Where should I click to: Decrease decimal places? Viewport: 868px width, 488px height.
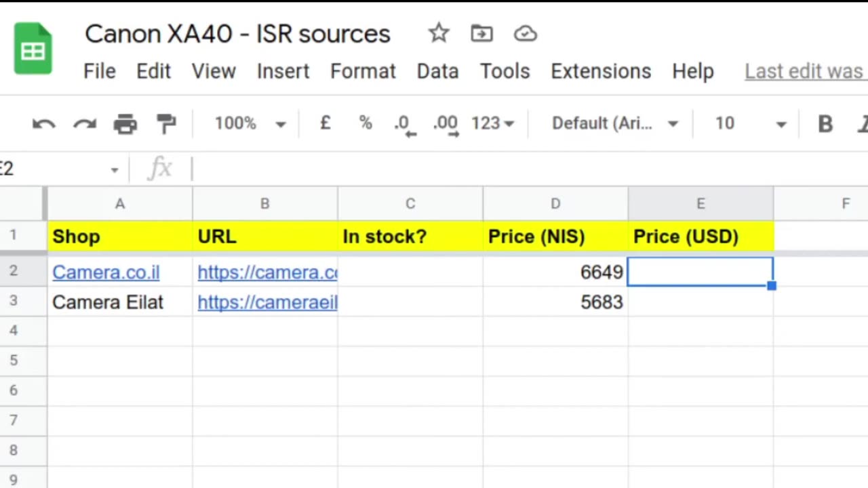[405, 125]
